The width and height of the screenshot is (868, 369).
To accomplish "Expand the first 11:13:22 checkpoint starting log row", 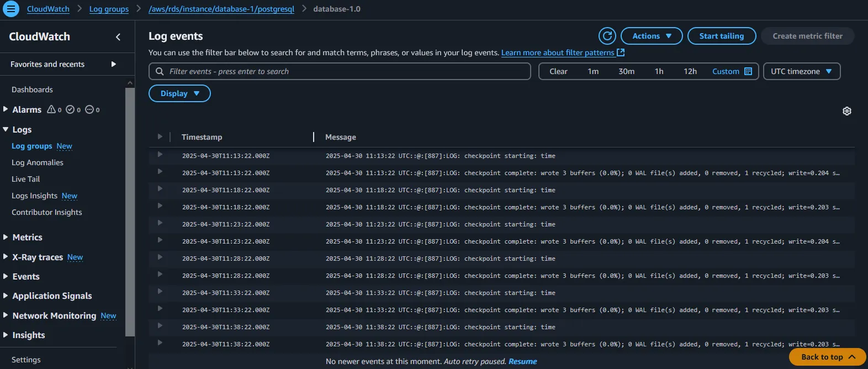I will tap(160, 155).
